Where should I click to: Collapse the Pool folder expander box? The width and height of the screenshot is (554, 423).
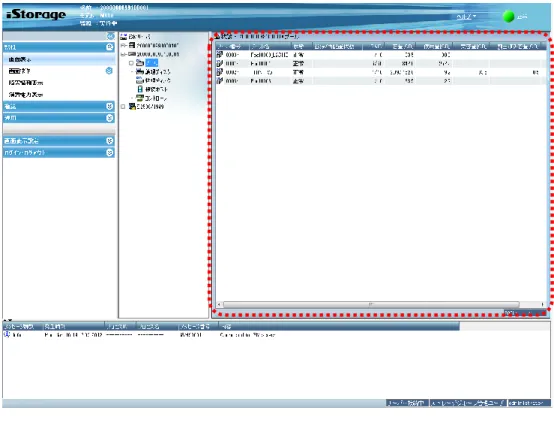point(131,63)
